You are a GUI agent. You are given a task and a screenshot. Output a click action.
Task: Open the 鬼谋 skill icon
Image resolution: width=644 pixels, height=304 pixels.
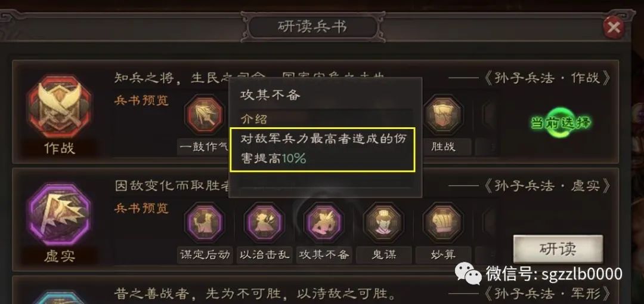coord(383,223)
